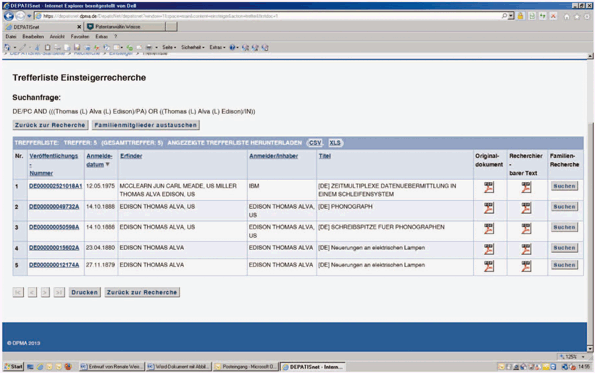This screenshot has width=595, height=373.
Task: Open searchable text PDF for DE000000012174A
Action: click(x=526, y=266)
